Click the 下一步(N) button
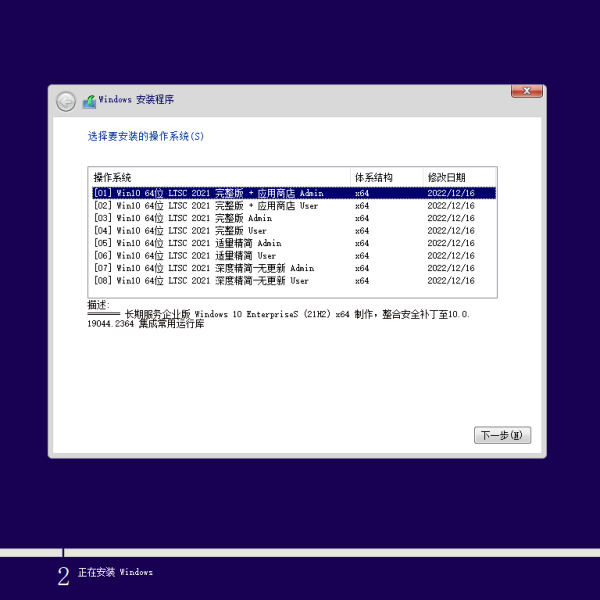 coord(502,435)
